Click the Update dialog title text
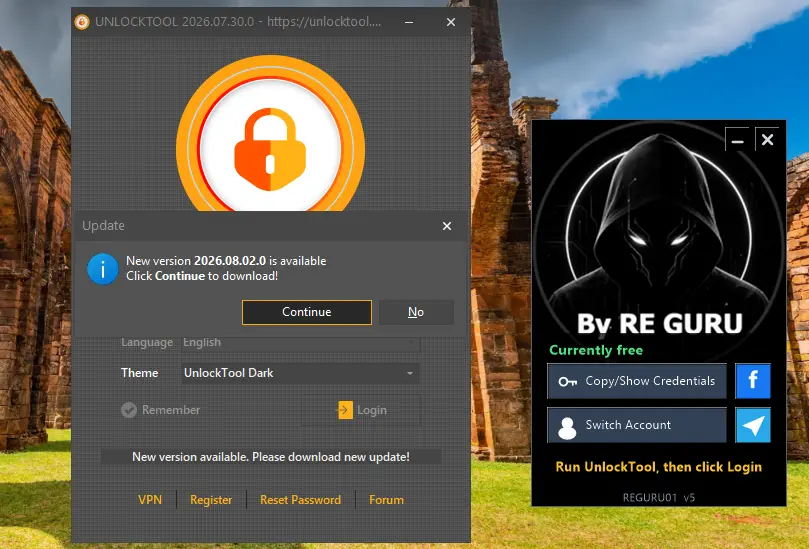Screen dimensions: 809x549 103,226
